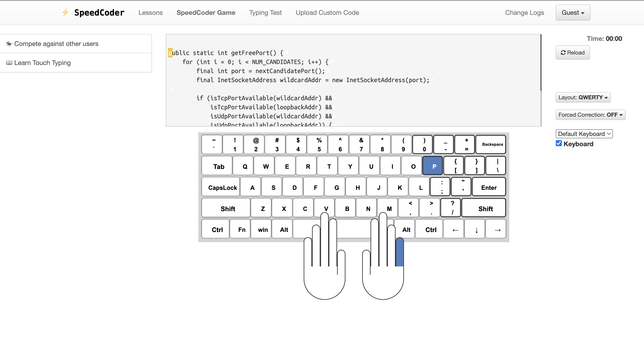Click the Reload button

pos(572,52)
